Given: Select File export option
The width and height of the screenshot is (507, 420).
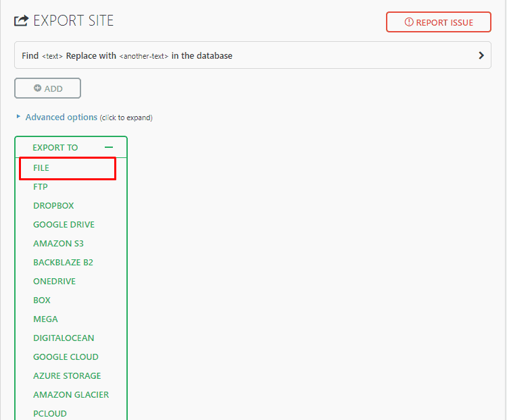Looking at the screenshot, I should click(x=41, y=168).
